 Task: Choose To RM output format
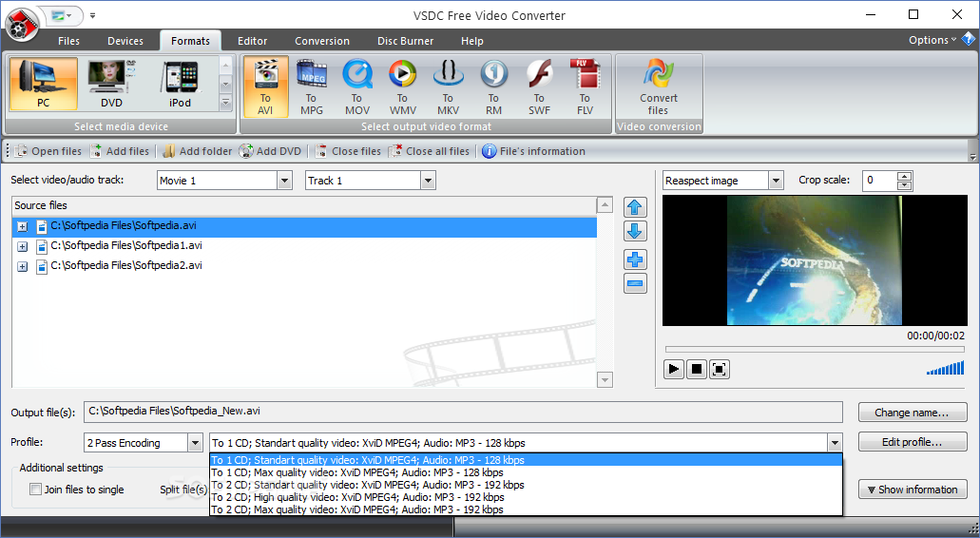tap(493, 86)
